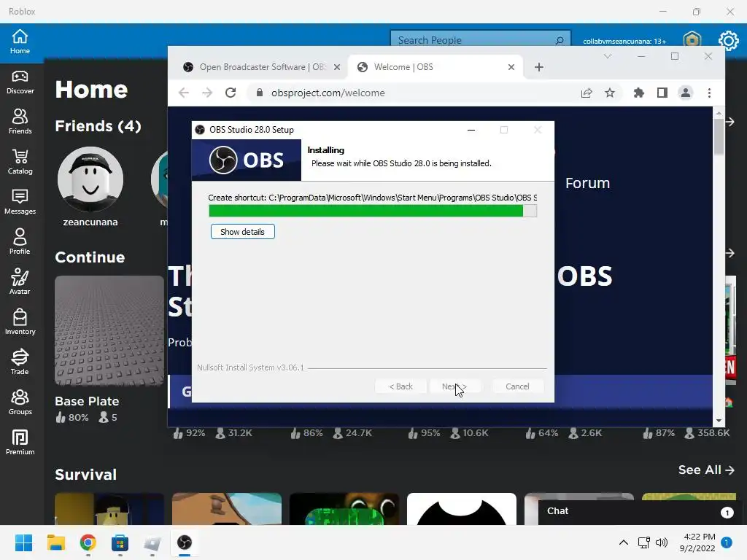This screenshot has height=560, width=747.
Task: Minimize the OBS Studio Setup window
Action: (471, 130)
